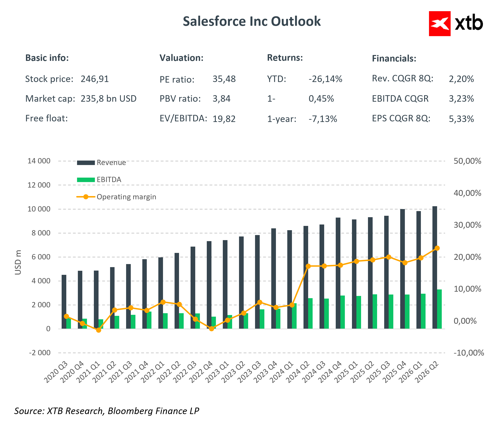The height and width of the screenshot is (423, 504).
Task: Click the return value 0,45%
Action: pos(321,99)
